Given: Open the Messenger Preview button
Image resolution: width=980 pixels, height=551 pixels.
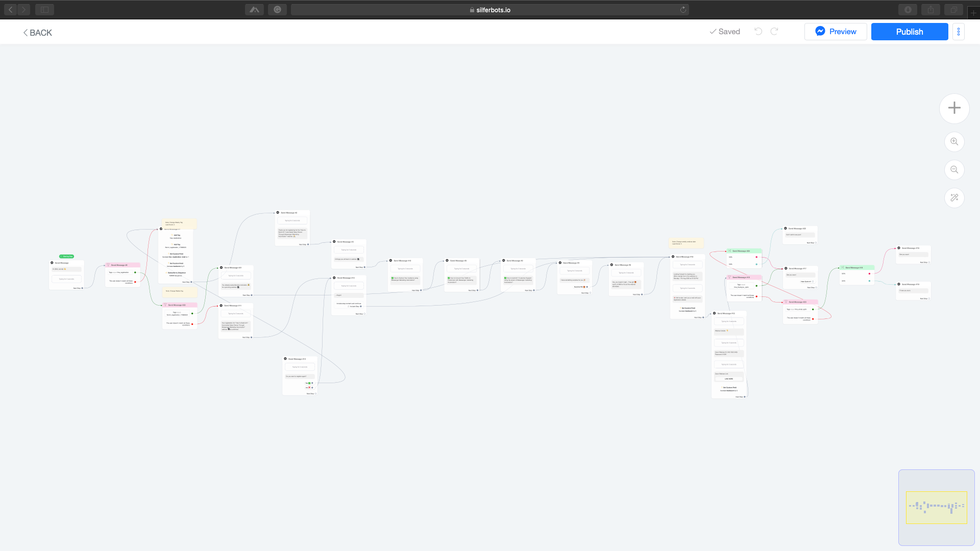Looking at the screenshot, I should (x=836, y=32).
